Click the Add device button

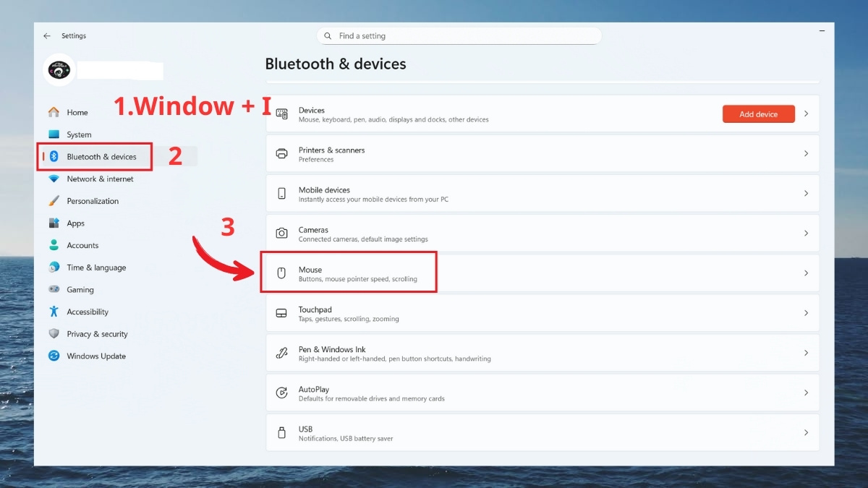coord(759,114)
